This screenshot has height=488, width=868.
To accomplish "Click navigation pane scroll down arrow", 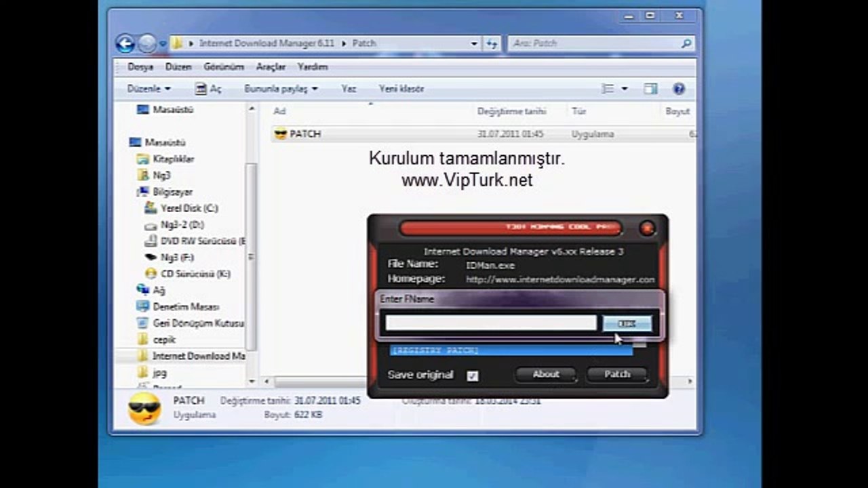I will click(252, 382).
